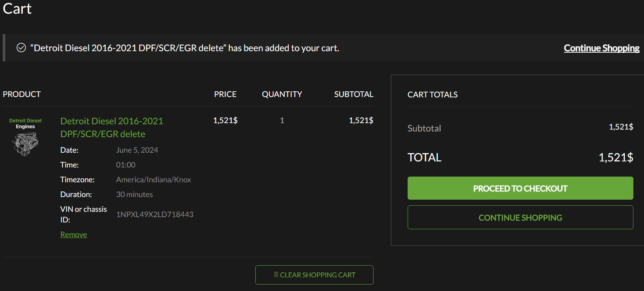The height and width of the screenshot is (291, 644).
Task: Open the Detroit Diesel 2016-2021 DPF/SCR/EGR delete product link
Action: (112, 127)
